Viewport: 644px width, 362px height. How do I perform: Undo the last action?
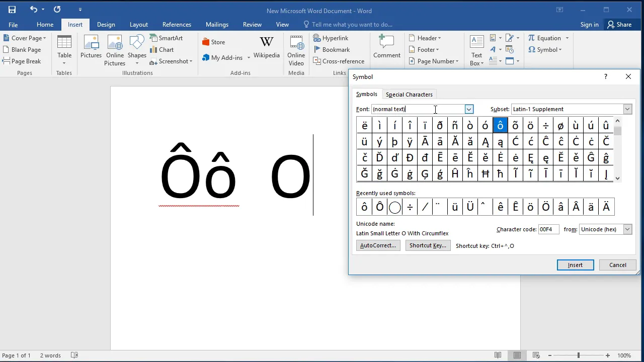(x=34, y=10)
